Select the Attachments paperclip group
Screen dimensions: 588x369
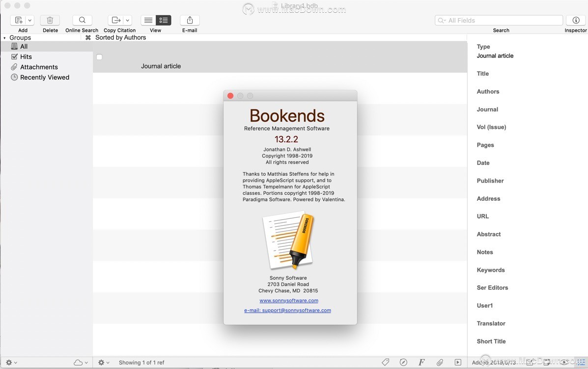(x=14, y=67)
